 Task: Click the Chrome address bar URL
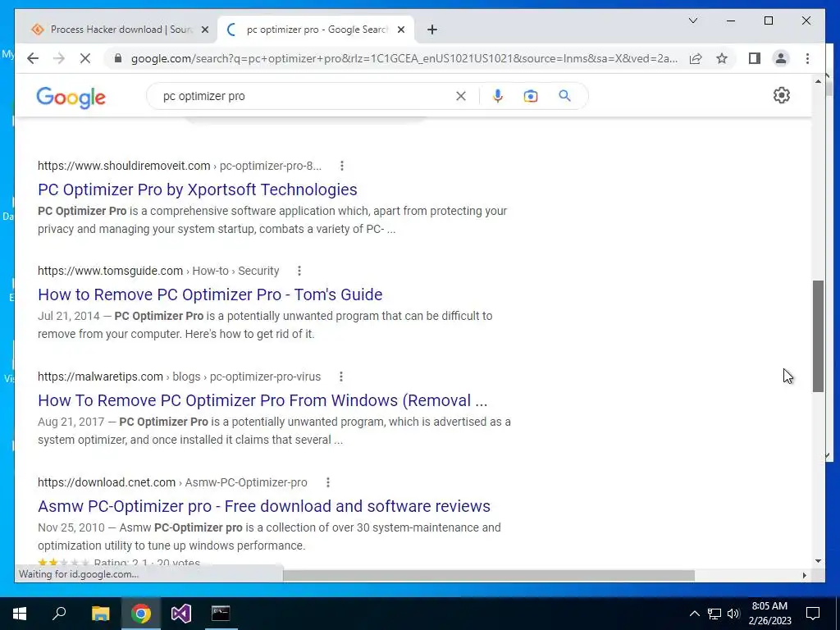point(404,58)
